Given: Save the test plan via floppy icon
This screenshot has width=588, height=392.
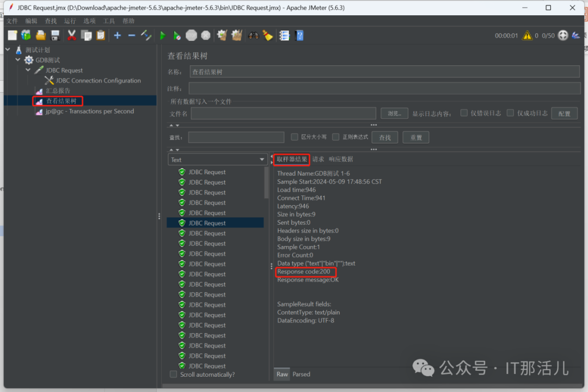Looking at the screenshot, I should click(55, 35).
